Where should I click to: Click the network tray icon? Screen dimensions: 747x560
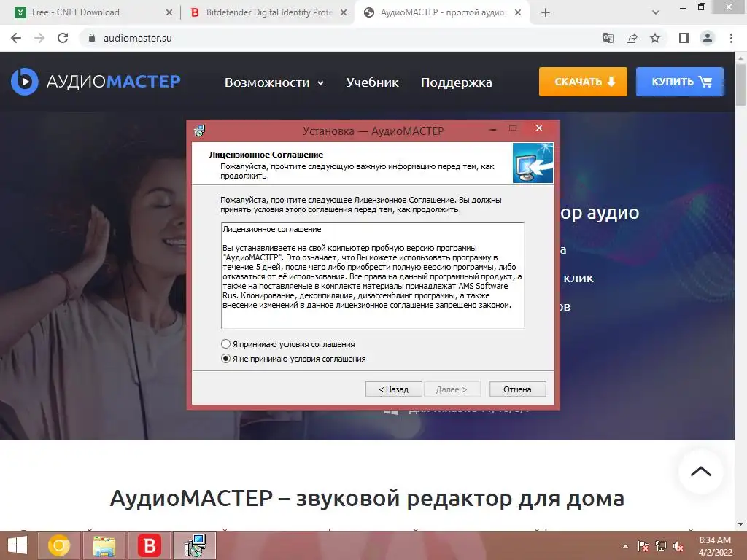661,546
